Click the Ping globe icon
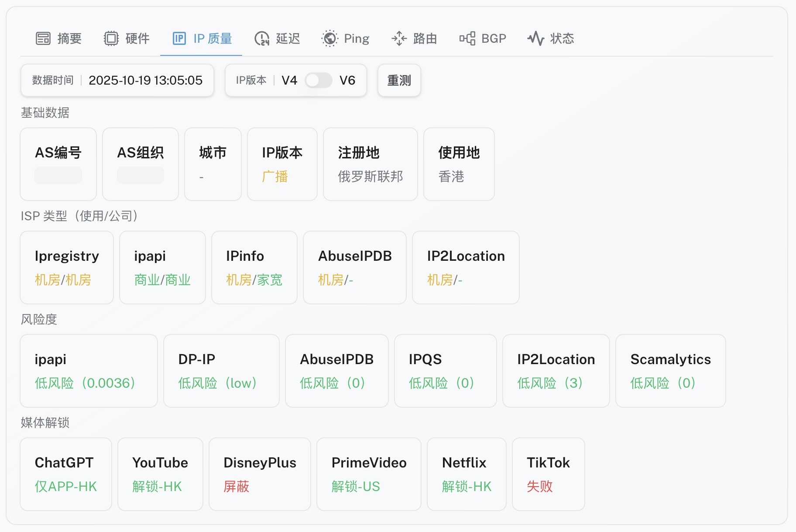 tap(330, 38)
